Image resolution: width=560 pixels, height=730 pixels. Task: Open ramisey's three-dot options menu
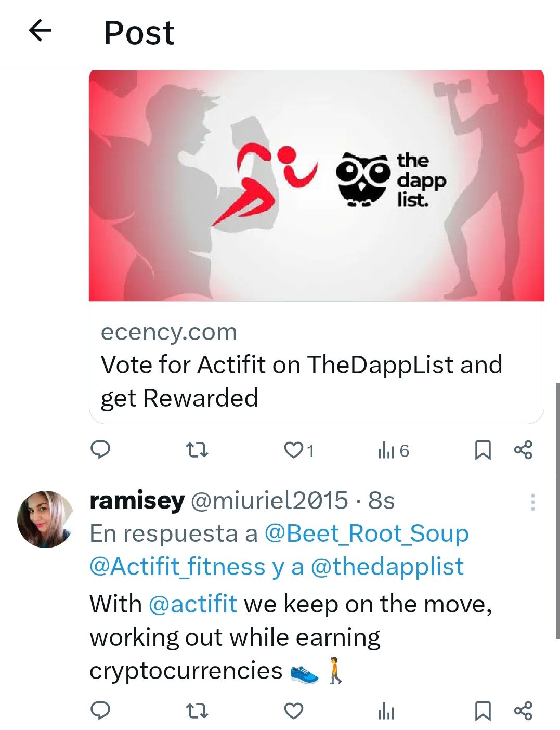533,502
